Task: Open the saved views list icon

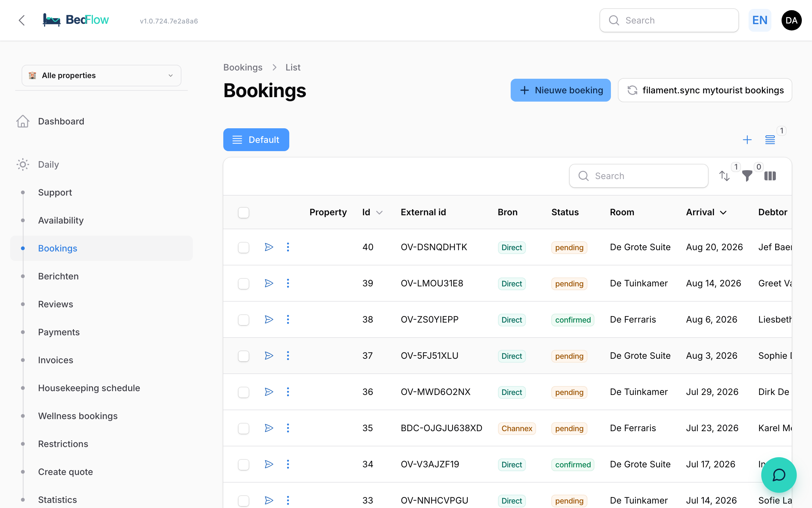Action: 770,139
